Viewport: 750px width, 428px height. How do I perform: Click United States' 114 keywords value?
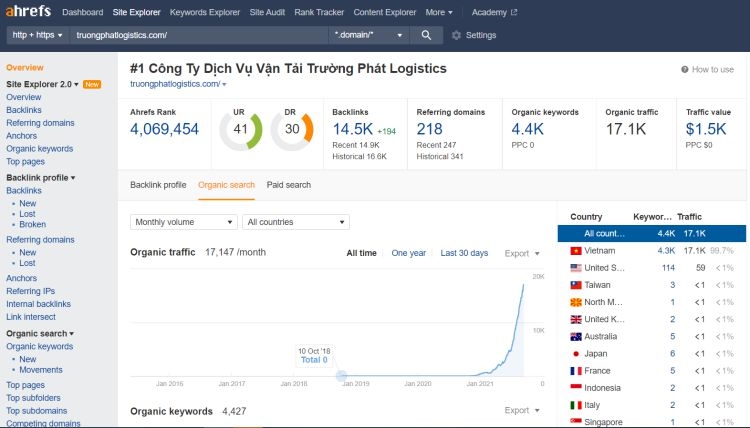tap(668, 268)
